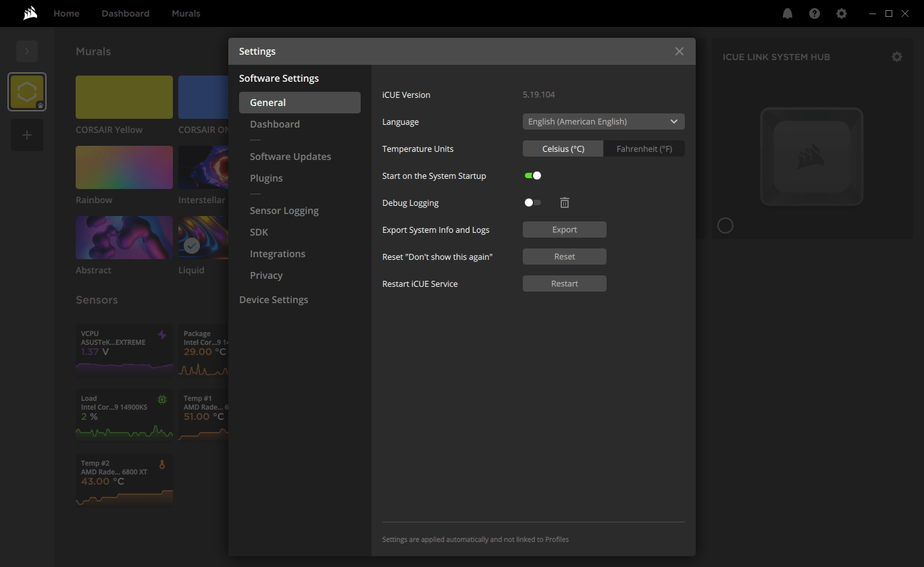Screen dimensions: 924x567
Task: Add a new profile with plus icon
Action: pos(27,135)
